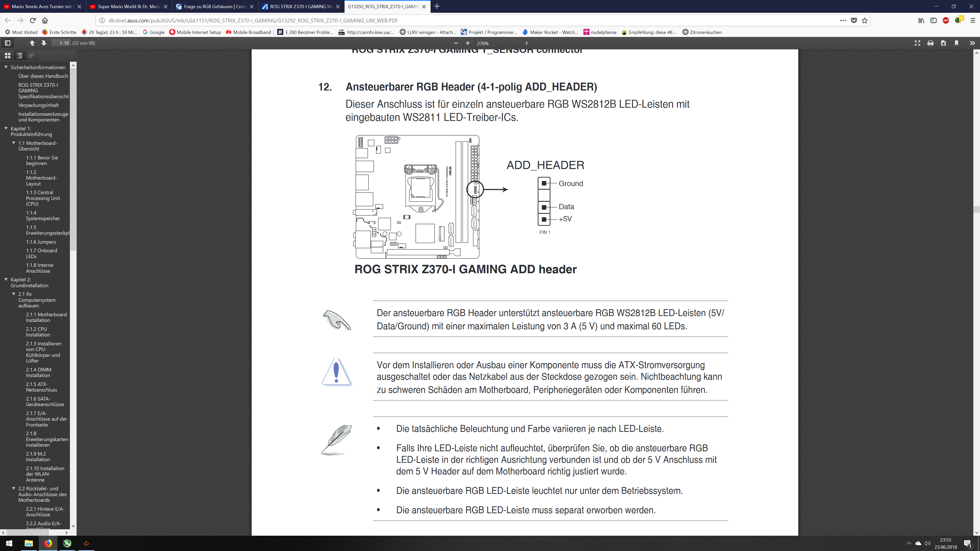Go to previous PDF page

[x=32, y=43]
